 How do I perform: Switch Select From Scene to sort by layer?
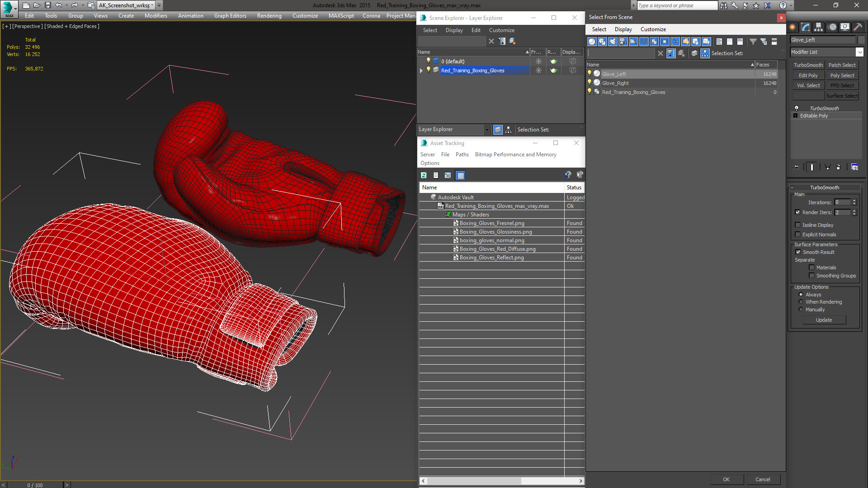694,53
